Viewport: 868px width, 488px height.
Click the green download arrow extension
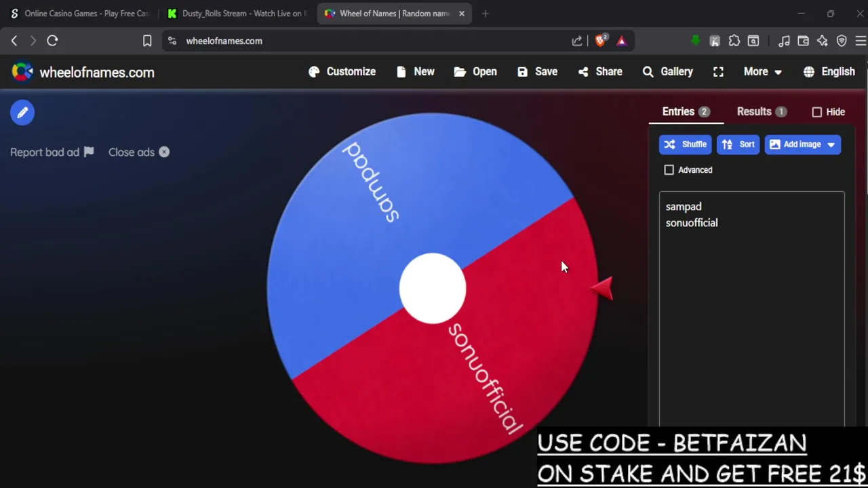[x=696, y=41]
